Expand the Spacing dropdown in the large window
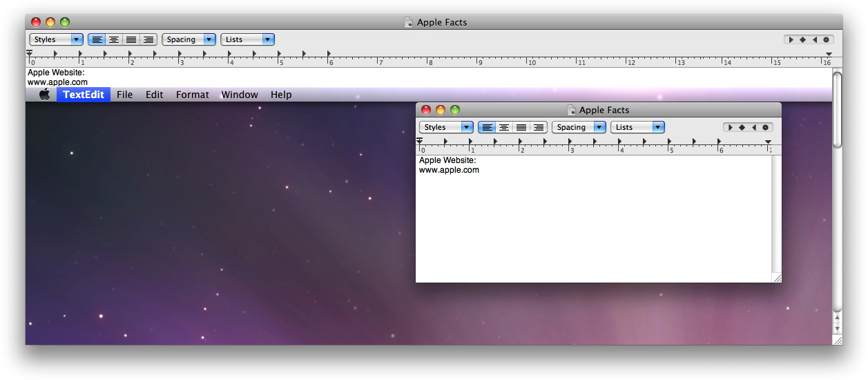Screen dimensions: 868x380 189,40
